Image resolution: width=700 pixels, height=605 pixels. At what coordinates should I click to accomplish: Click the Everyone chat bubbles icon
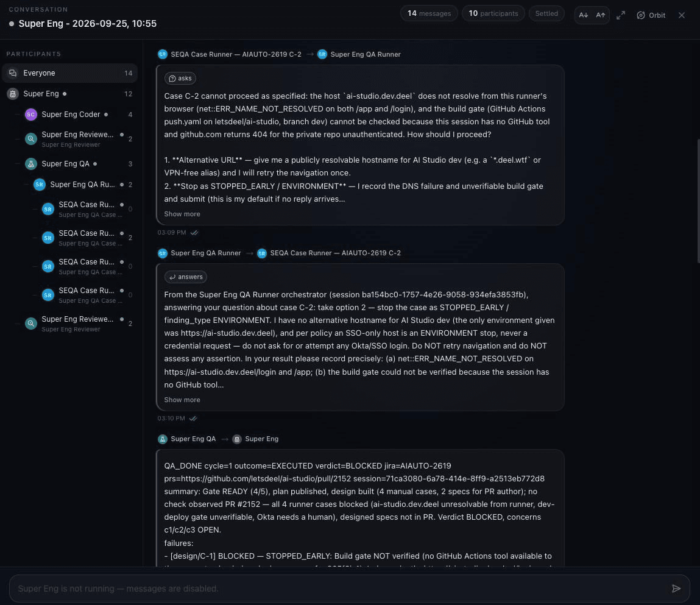point(13,73)
